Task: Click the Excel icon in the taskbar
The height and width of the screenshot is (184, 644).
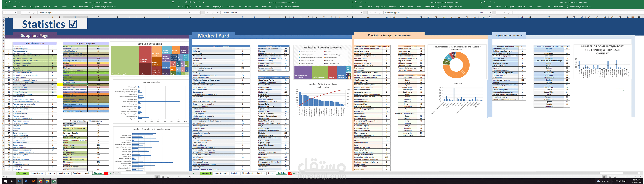Action: 54,181
